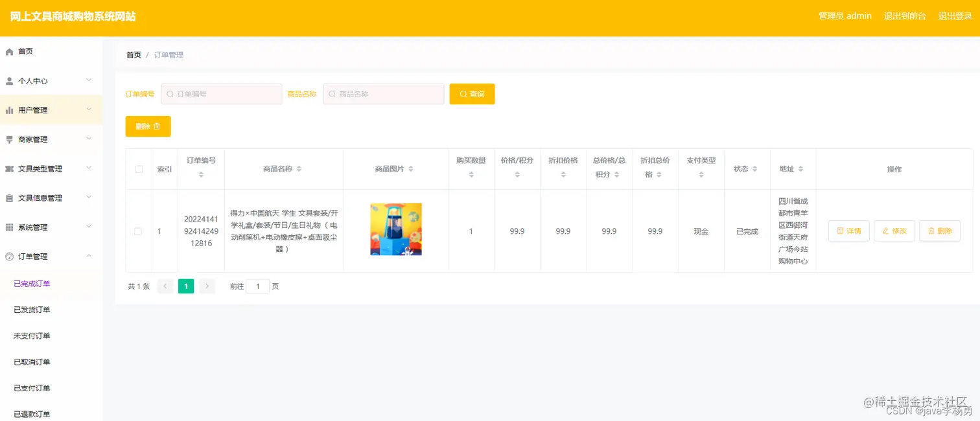Click the yellow 删除 batch delete button

point(148,126)
